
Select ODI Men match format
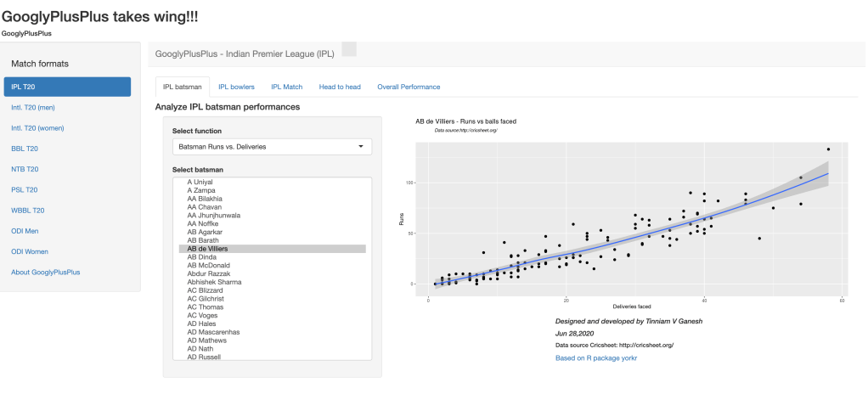point(25,231)
